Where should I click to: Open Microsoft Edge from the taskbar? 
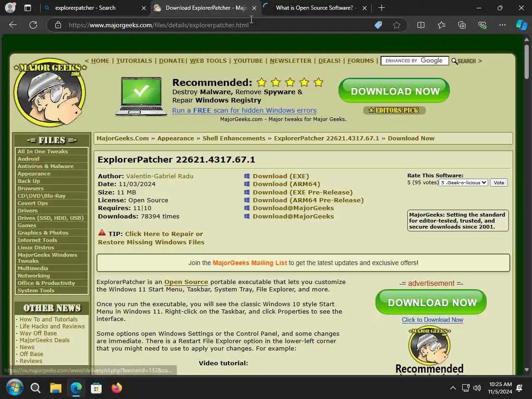(x=76, y=387)
